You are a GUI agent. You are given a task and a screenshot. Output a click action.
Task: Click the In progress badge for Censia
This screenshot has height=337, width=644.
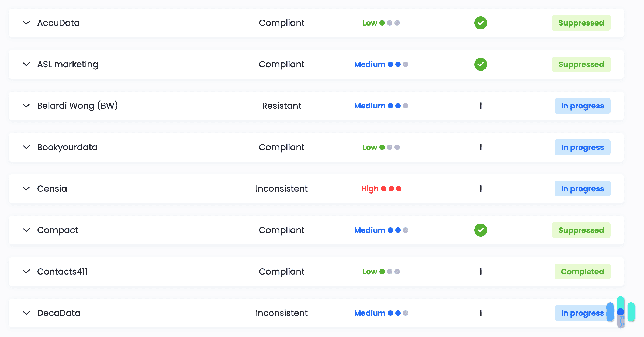[x=582, y=189]
